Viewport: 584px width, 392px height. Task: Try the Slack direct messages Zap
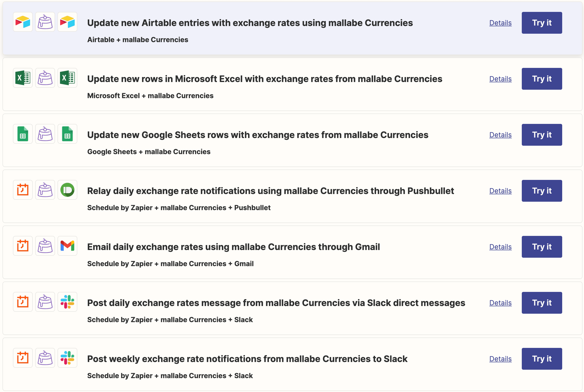point(541,303)
